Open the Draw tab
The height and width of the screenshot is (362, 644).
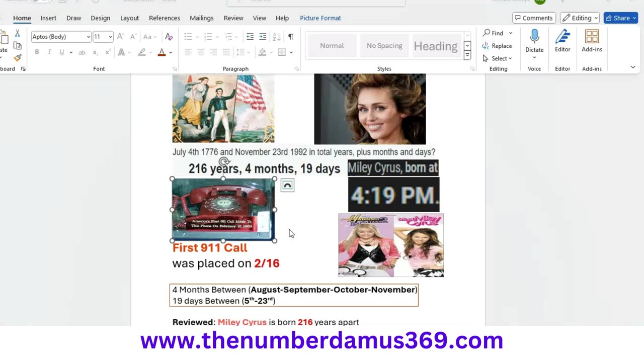click(73, 18)
